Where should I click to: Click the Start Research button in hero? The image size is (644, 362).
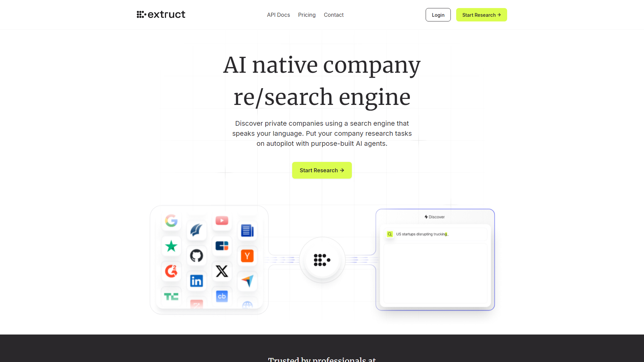coord(322,170)
